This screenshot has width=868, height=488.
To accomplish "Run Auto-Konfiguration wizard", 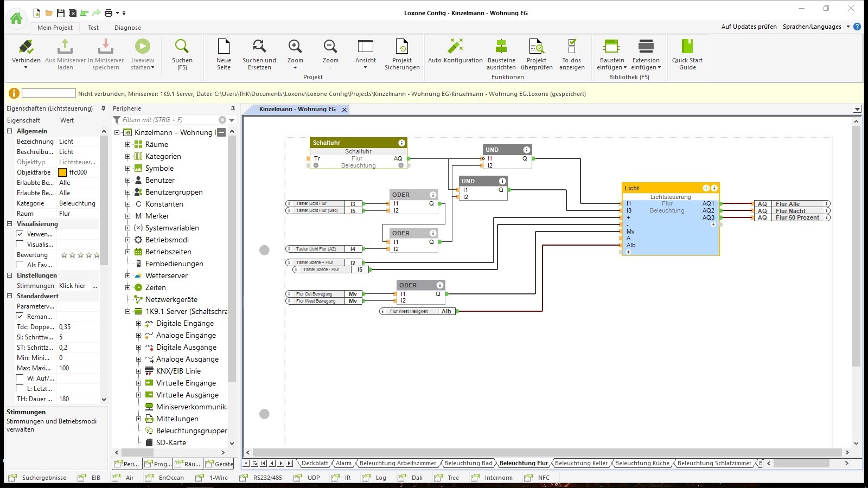I will coord(455,47).
